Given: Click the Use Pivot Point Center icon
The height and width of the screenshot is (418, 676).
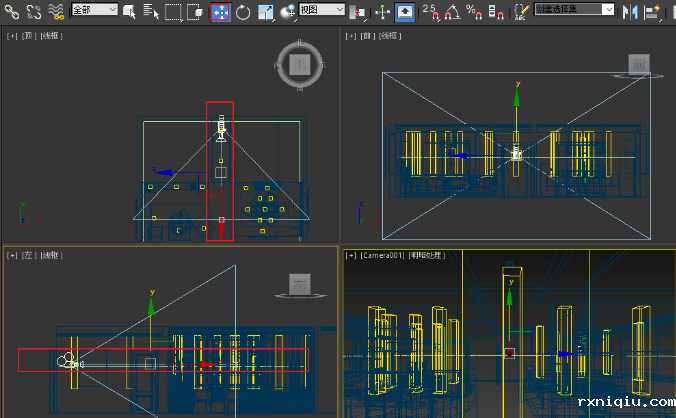Looking at the screenshot, I should pyautogui.click(x=357, y=12).
